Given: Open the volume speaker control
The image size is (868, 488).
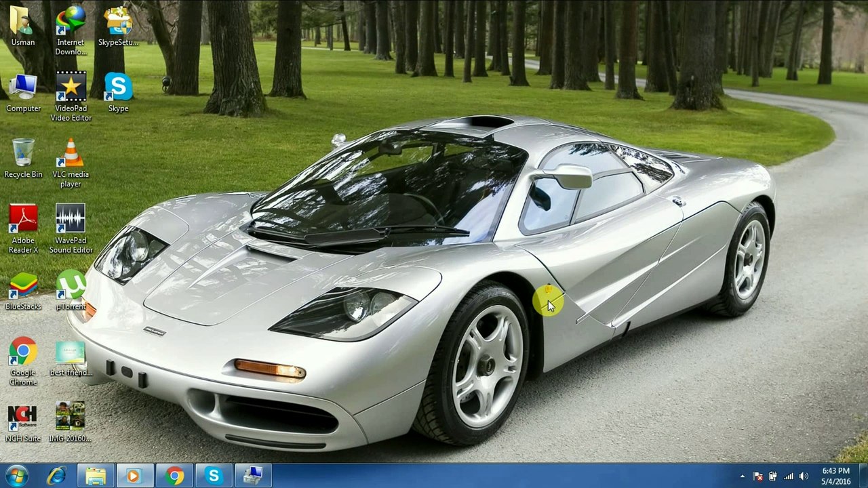Looking at the screenshot, I should [x=804, y=476].
